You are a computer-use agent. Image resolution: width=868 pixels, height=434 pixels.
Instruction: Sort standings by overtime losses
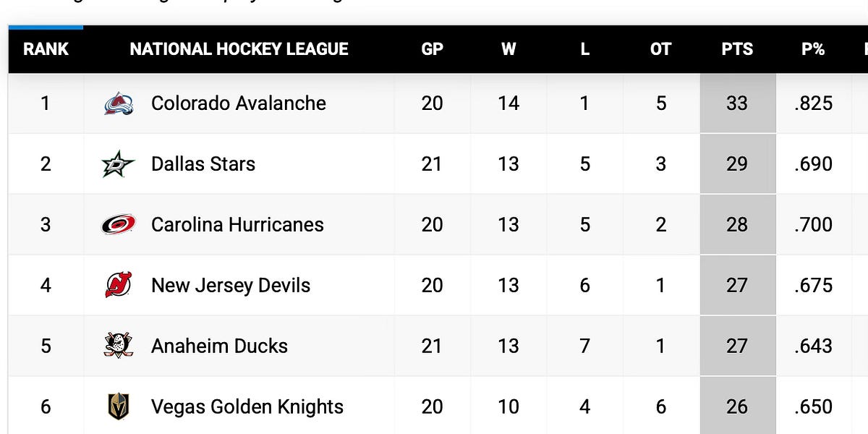coord(660,49)
